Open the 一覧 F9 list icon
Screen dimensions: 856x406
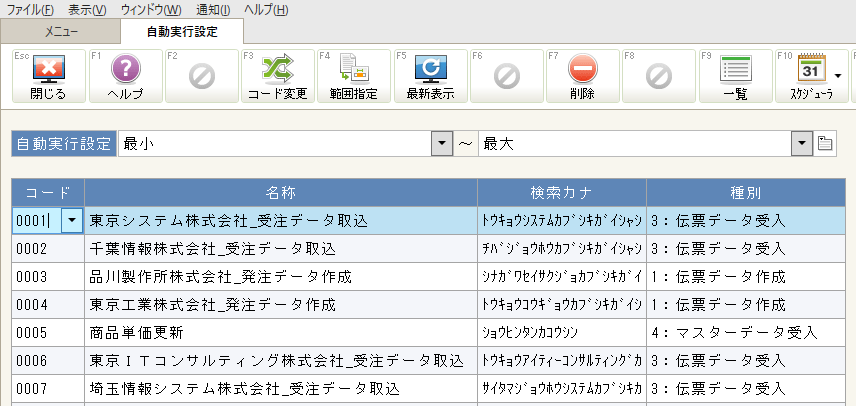tap(735, 69)
